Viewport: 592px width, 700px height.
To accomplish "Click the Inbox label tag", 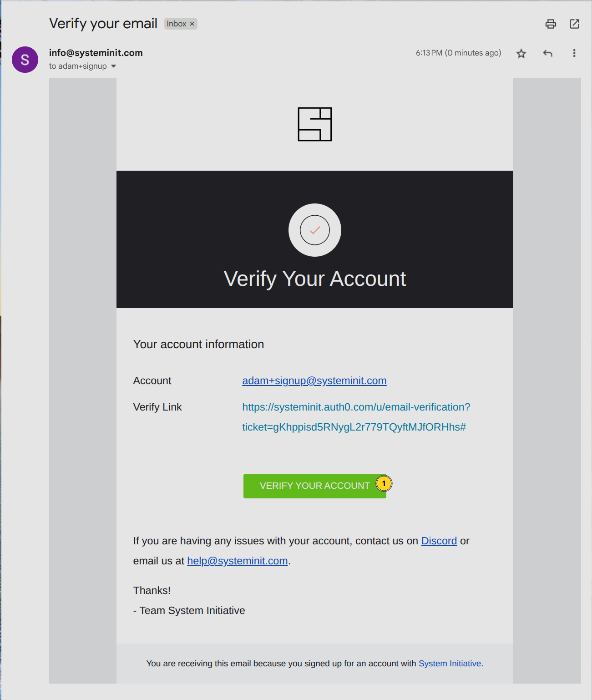I will click(x=176, y=24).
